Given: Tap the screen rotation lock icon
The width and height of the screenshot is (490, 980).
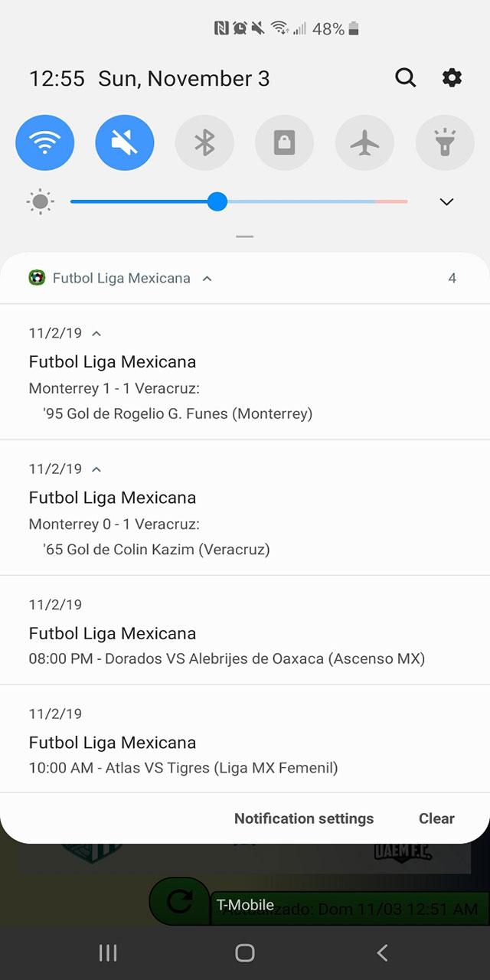Looking at the screenshot, I should pos(285,142).
